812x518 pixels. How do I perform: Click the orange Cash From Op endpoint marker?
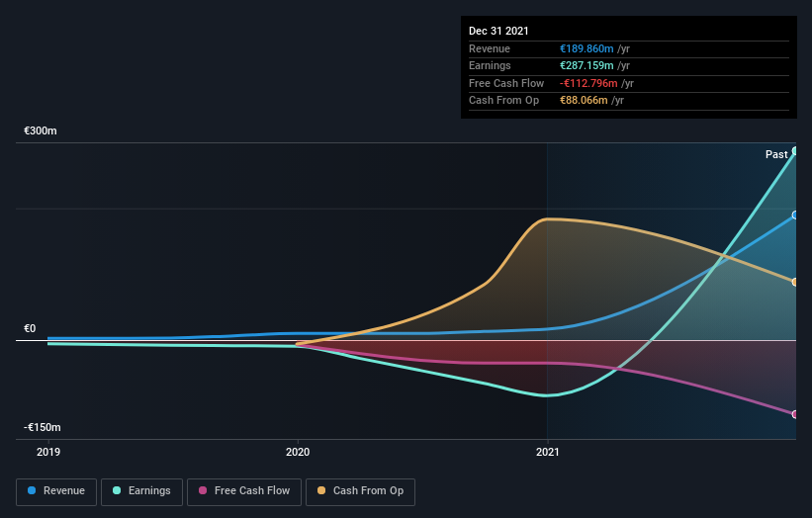pyautogui.click(x=795, y=282)
